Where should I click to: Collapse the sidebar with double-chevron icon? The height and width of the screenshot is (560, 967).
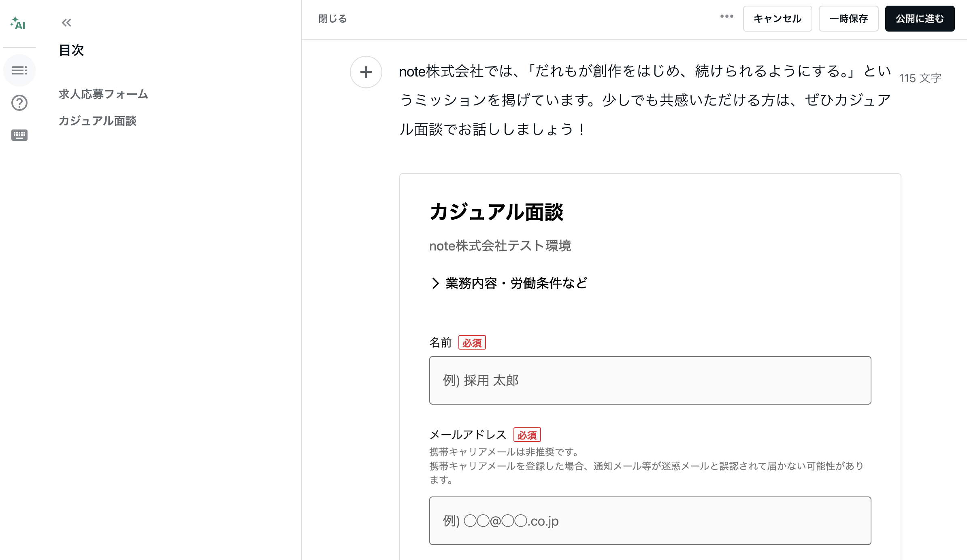[66, 23]
